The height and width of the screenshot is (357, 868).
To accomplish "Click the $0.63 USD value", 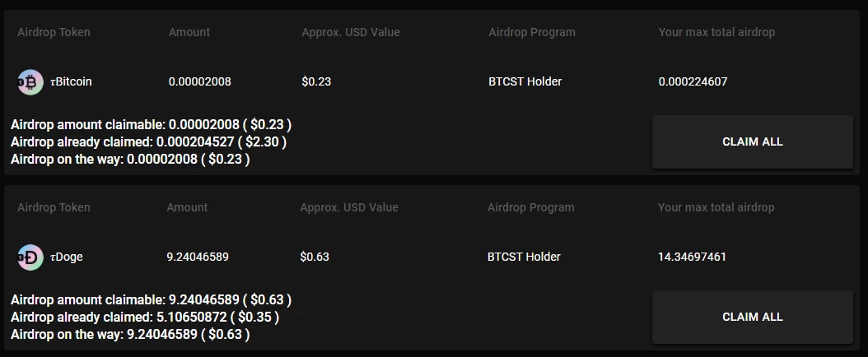I will click(x=315, y=257).
